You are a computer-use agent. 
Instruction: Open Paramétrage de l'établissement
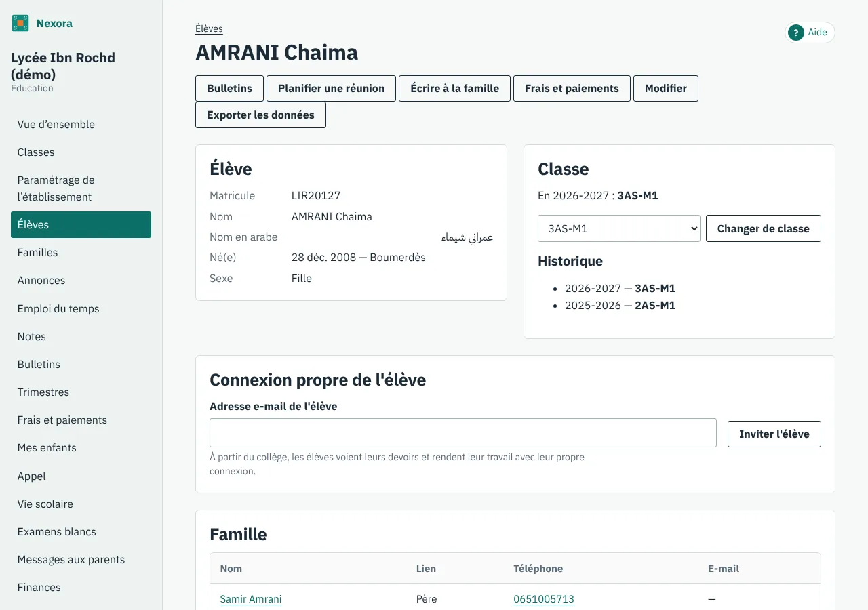point(81,188)
